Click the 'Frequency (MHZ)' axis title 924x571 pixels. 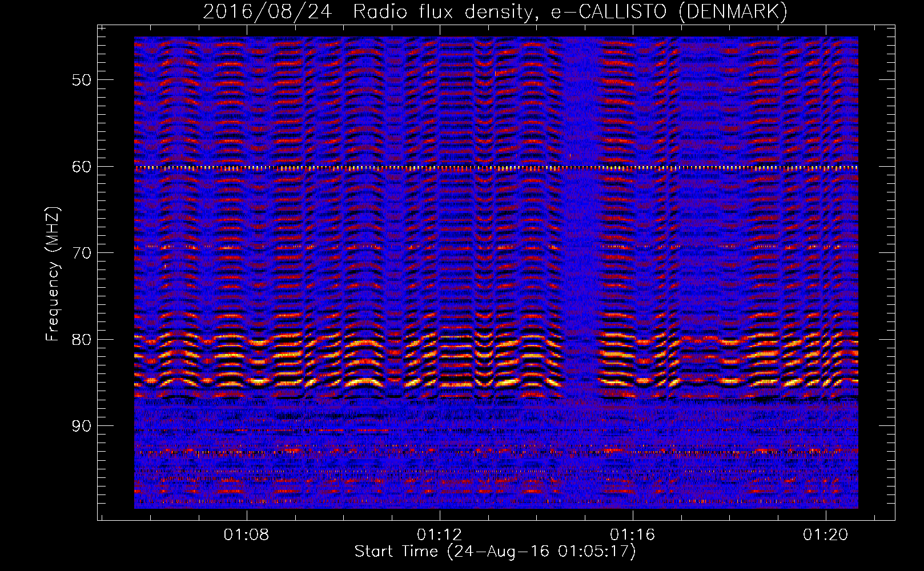pyautogui.click(x=53, y=274)
